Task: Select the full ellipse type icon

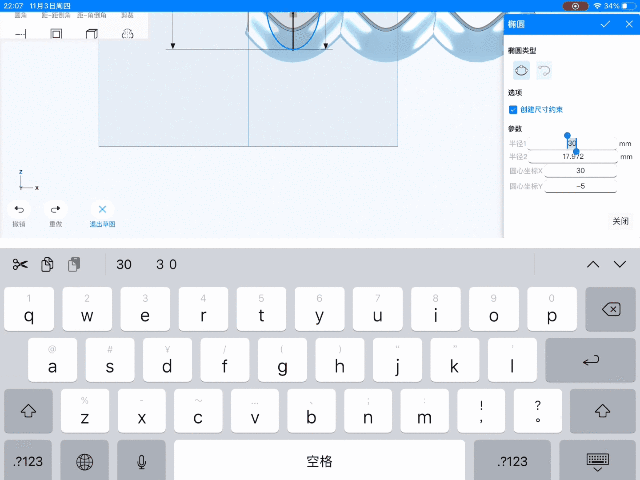Action: [521, 71]
